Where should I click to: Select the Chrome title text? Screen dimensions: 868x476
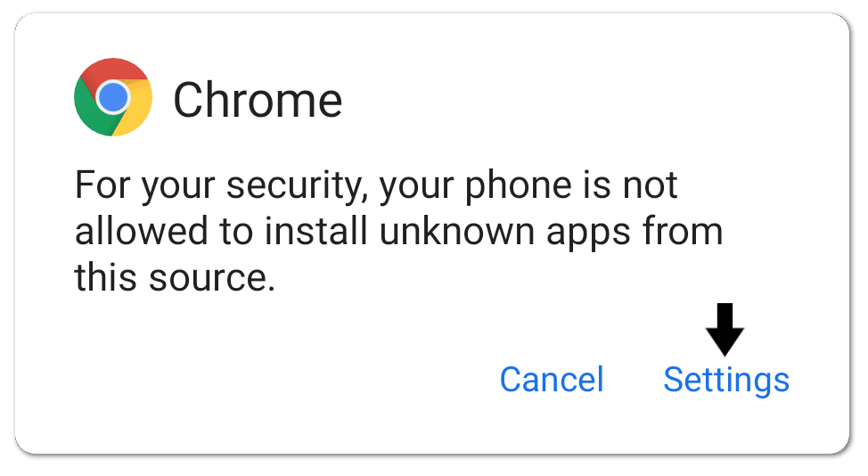(x=258, y=100)
